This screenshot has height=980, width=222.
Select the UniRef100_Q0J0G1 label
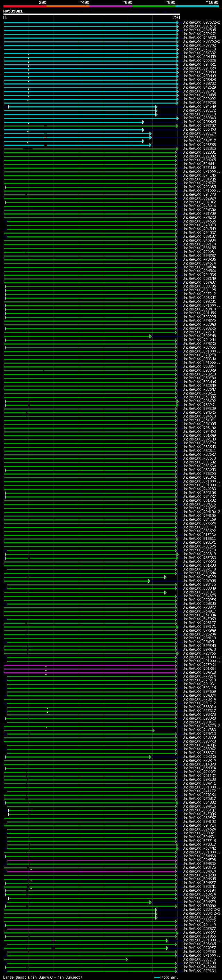click(199, 684)
